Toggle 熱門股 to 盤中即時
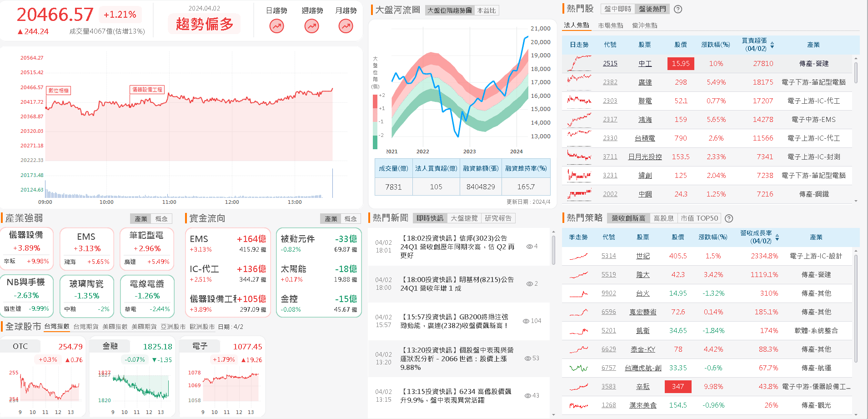The width and height of the screenshot is (868, 419). click(x=617, y=9)
